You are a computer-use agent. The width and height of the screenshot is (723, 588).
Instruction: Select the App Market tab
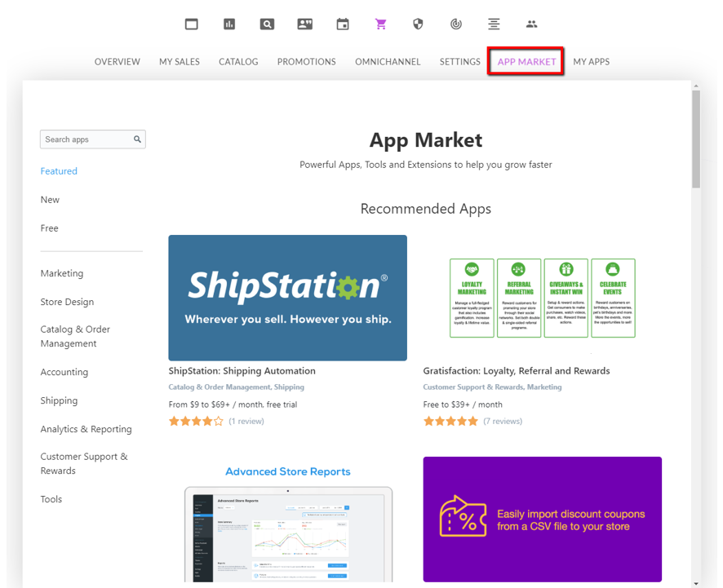pos(526,62)
